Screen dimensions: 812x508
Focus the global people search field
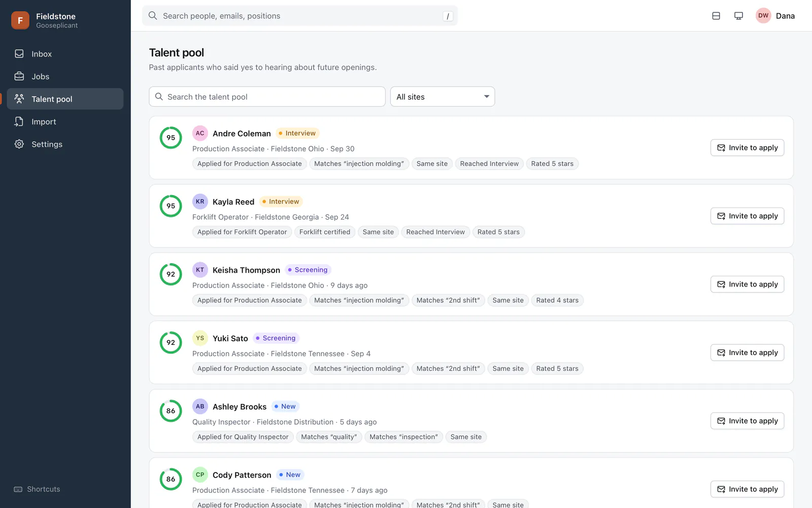[x=300, y=16]
